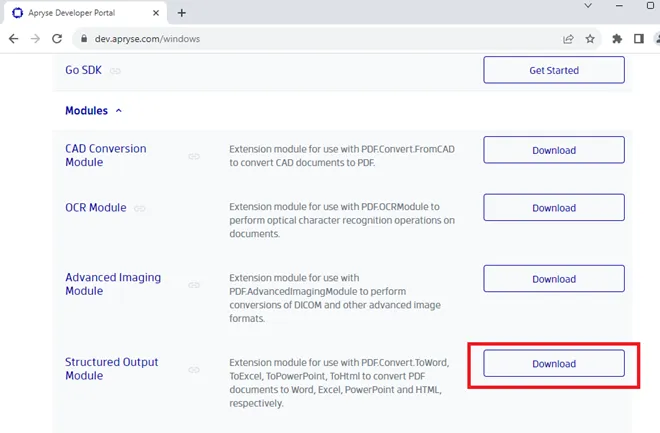
Task: Click the Apryse favicon on the tab
Action: (17, 13)
